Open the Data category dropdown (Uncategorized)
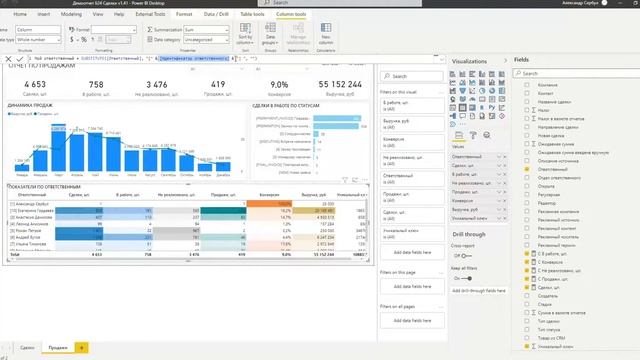 [206, 40]
